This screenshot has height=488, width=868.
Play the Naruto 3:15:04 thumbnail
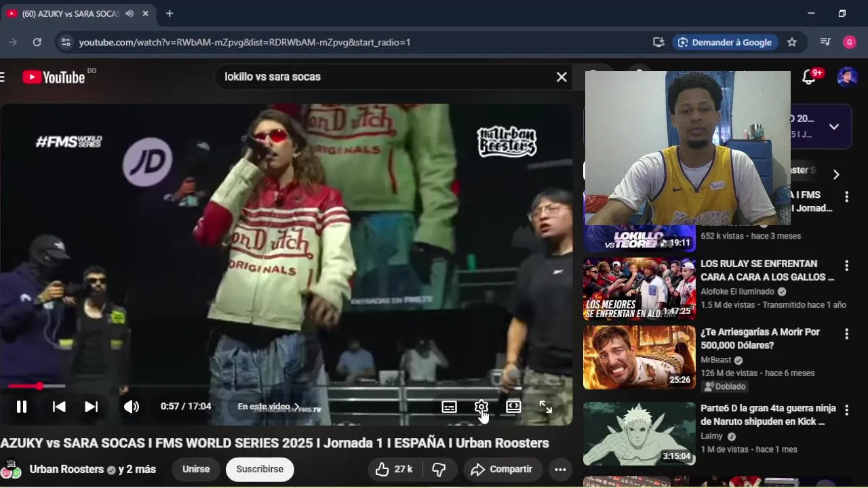coord(639,434)
